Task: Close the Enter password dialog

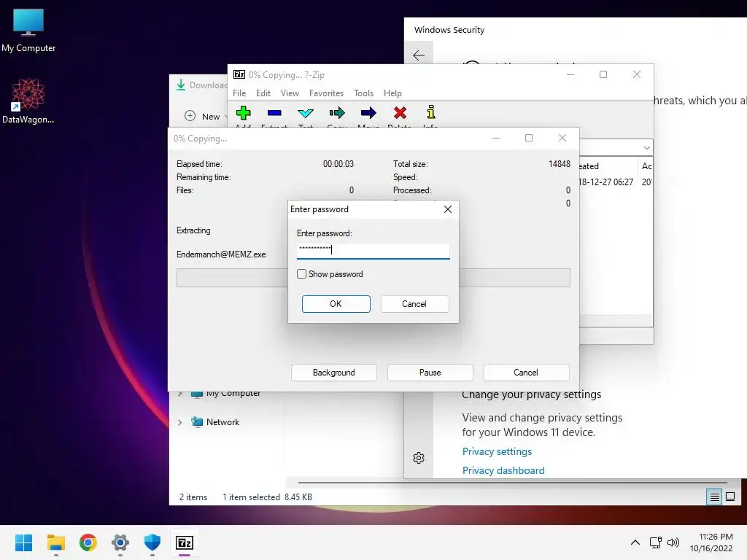Action: coord(448,209)
